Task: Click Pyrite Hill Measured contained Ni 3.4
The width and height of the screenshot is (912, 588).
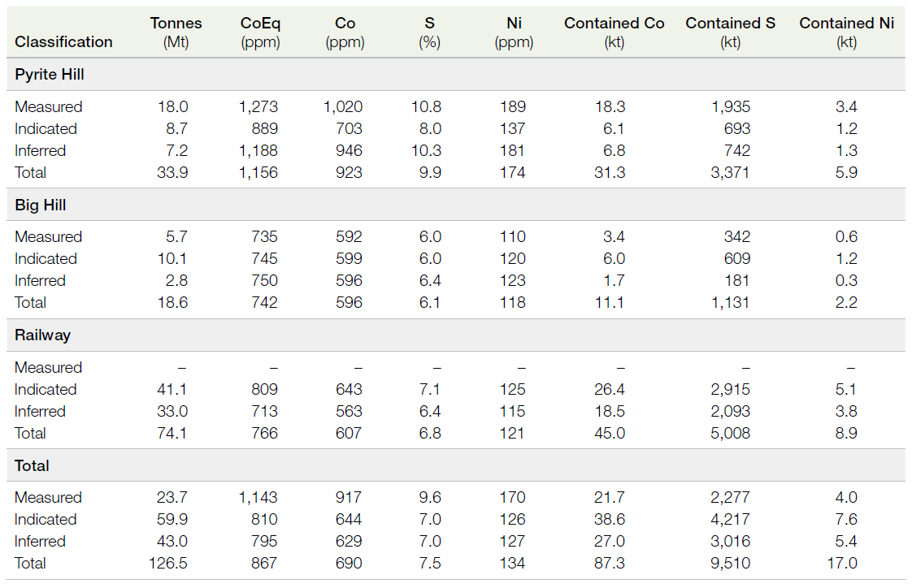Action: coord(846,107)
